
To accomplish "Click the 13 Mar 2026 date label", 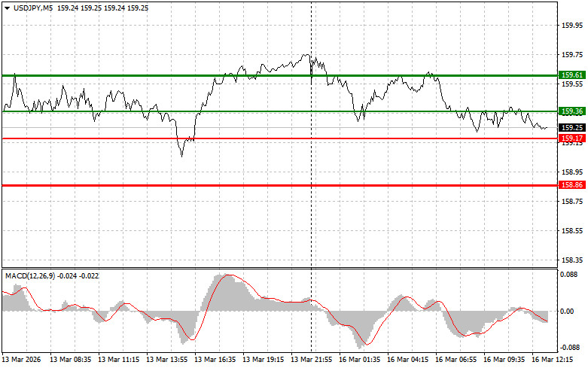I will tap(21, 360).
